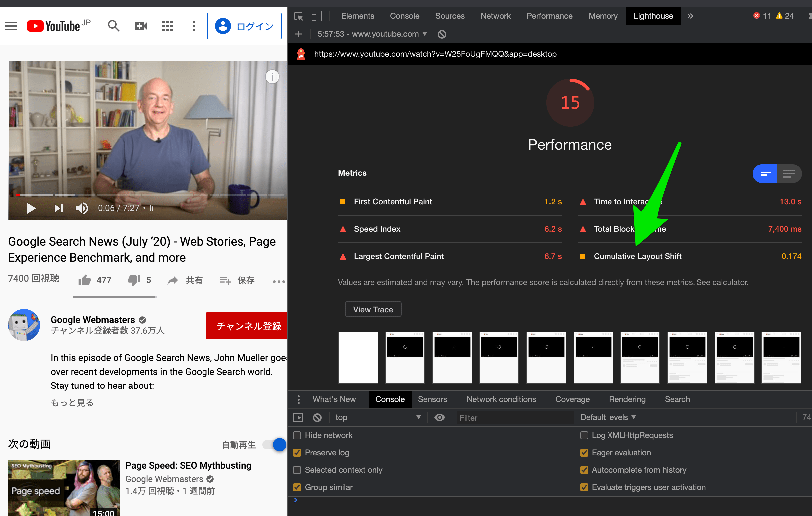Show console sidebar icon
This screenshot has width=812, height=516.
coord(298,417)
